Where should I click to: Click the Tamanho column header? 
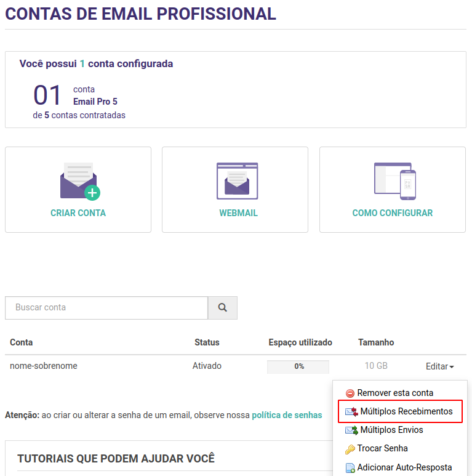click(x=376, y=342)
